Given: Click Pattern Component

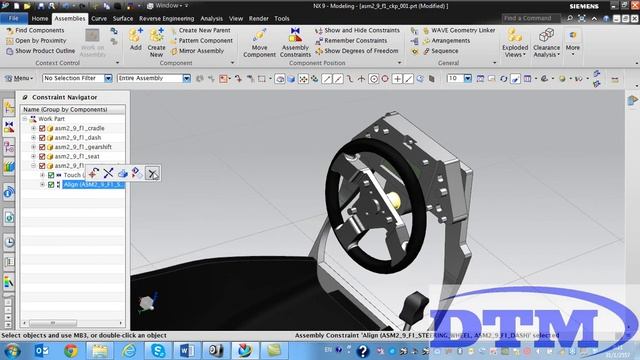Looking at the screenshot, I should (201, 41).
